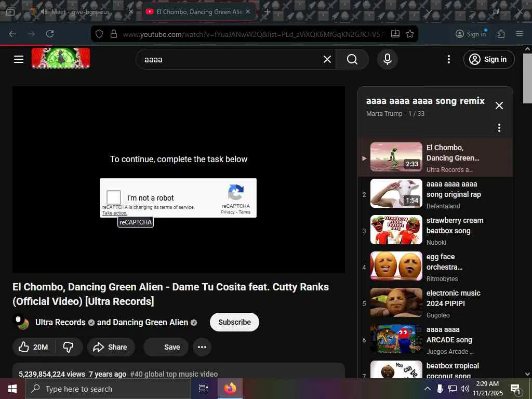The width and height of the screenshot is (532, 399).
Task: Expand the list all tabs dropdown
Action: tap(429, 12)
